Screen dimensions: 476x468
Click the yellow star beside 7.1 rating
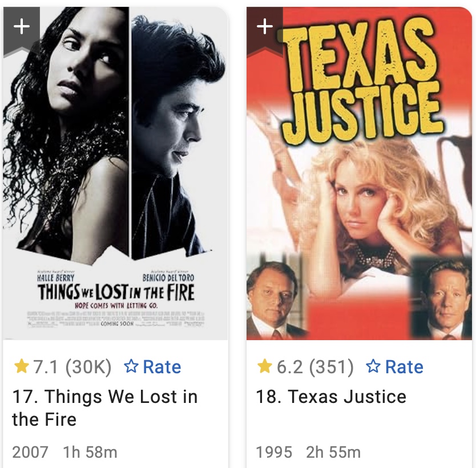pyautogui.click(x=21, y=366)
